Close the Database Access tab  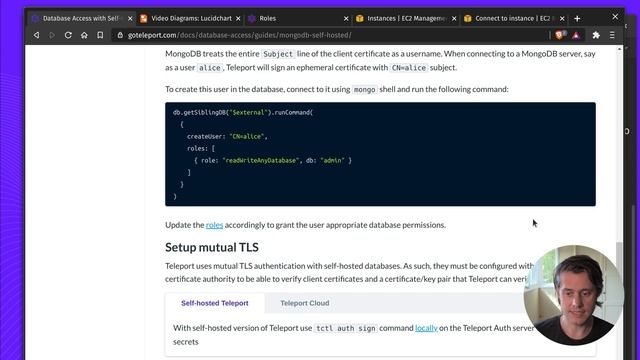(x=130, y=18)
